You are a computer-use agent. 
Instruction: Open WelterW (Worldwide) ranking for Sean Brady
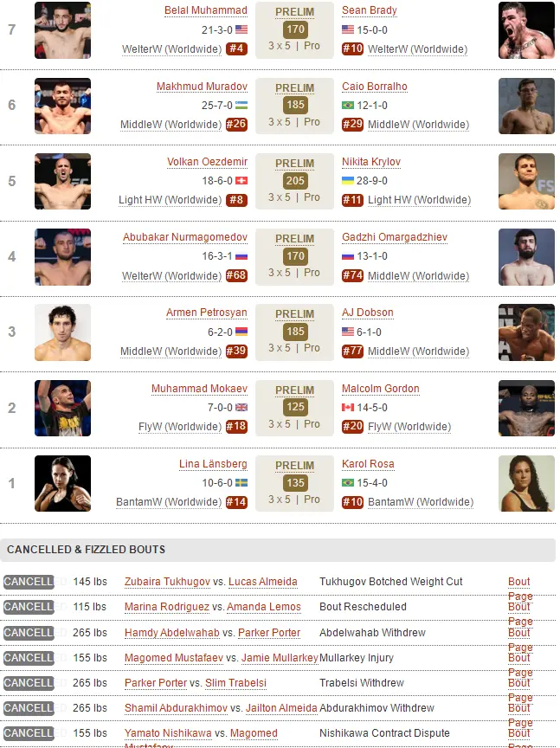pos(417,48)
